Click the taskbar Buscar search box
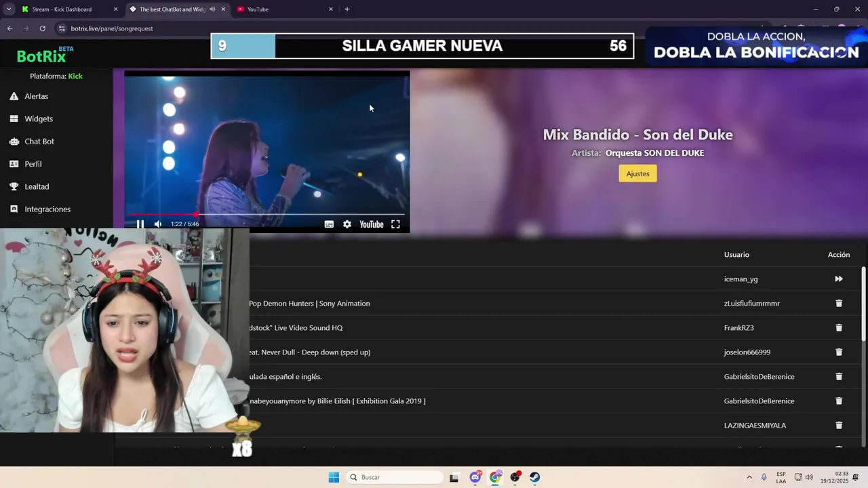Image resolution: width=868 pixels, height=488 pixels. 395,477
